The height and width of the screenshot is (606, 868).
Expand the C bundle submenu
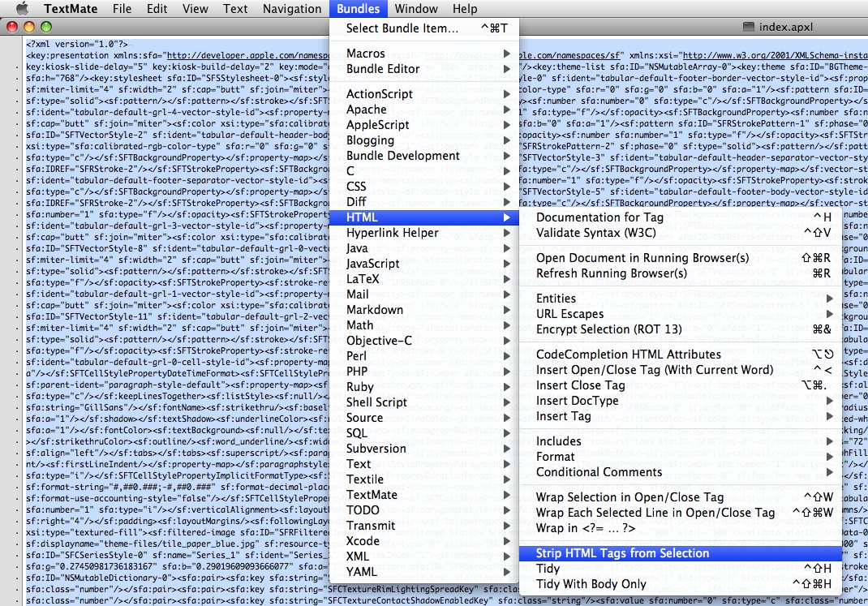(424, 171)
